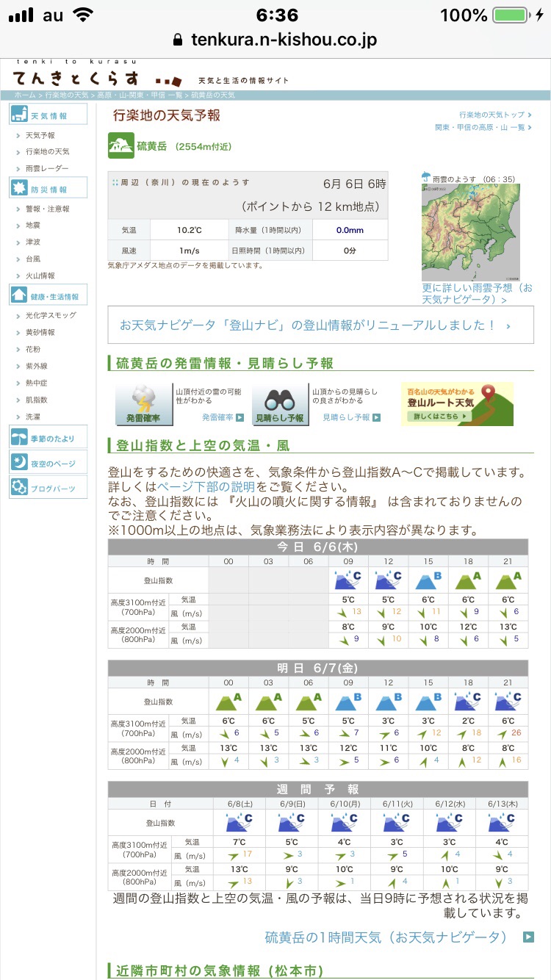Click the today 15 climbing index B icon
Screen dimensions: 551x980
point(428,580)
